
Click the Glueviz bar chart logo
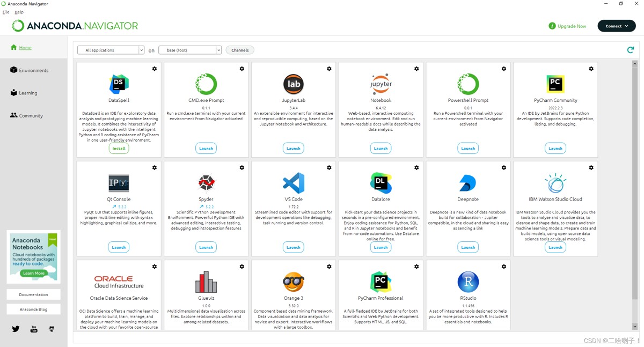coord(206,282)
